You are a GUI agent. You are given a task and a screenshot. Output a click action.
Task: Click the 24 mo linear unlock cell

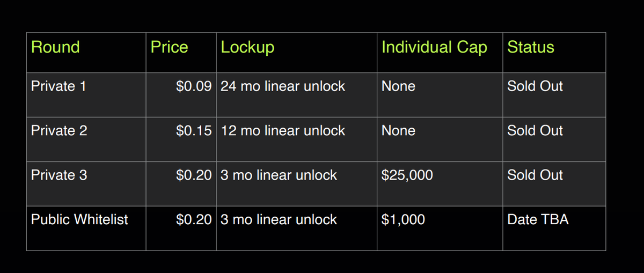(x=283, y=86)
